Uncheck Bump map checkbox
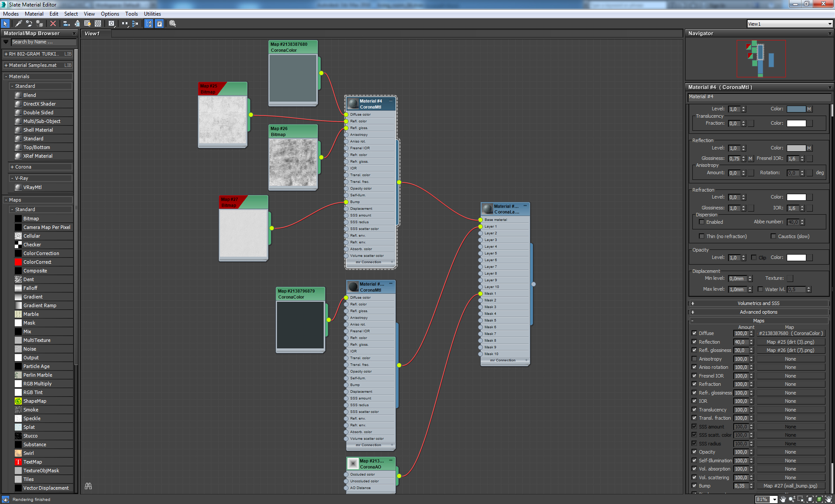The width and height of the screenshot is (835, 504). [x=694, y=486]
